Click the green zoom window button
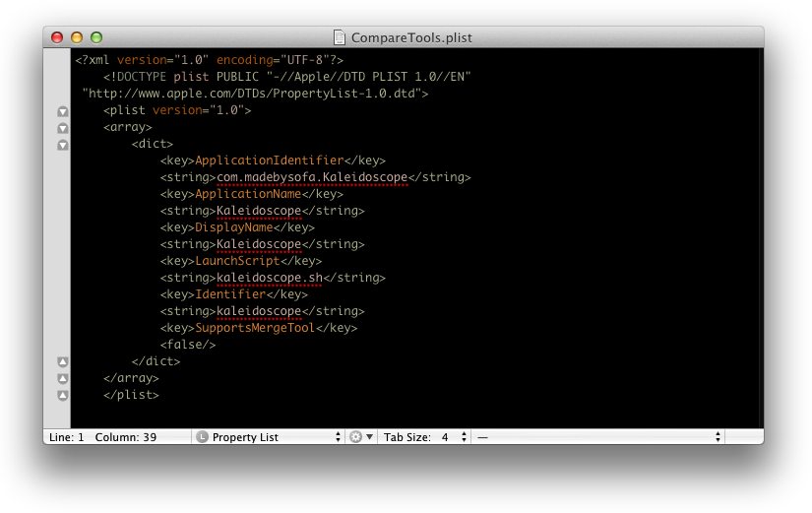The width and height of the screenshot is (812, 513). pos(96,37)
